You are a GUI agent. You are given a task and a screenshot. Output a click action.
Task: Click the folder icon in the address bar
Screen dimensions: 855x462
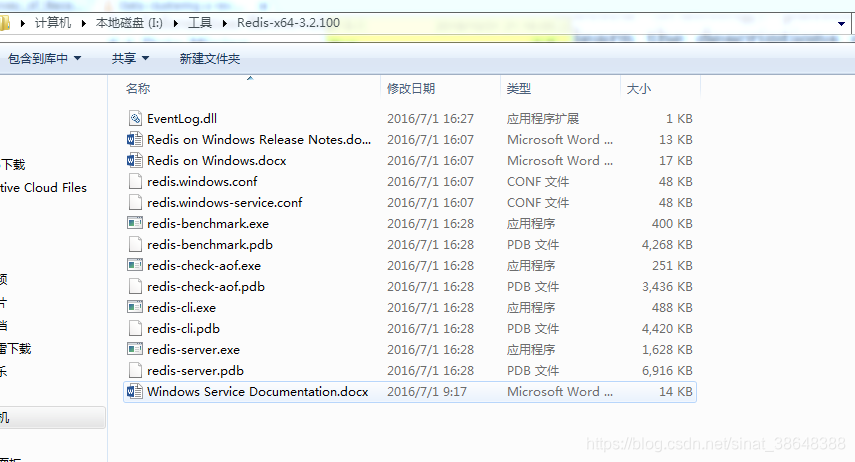point(4,23)
